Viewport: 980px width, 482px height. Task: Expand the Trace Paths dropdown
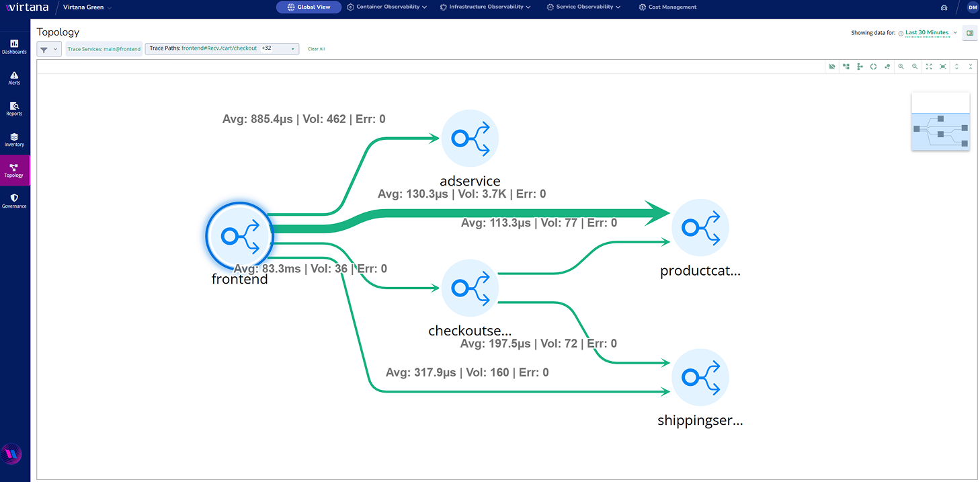(x=292, y=49)
